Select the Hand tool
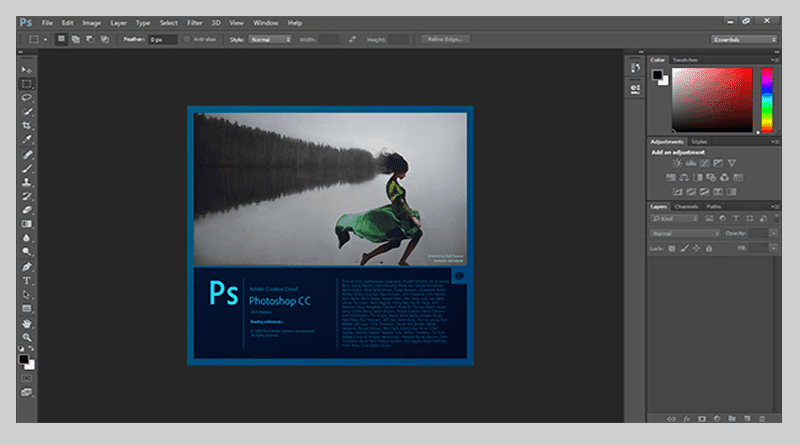Image resolution: width=800 pixels, height=445 pixels. 27,324
